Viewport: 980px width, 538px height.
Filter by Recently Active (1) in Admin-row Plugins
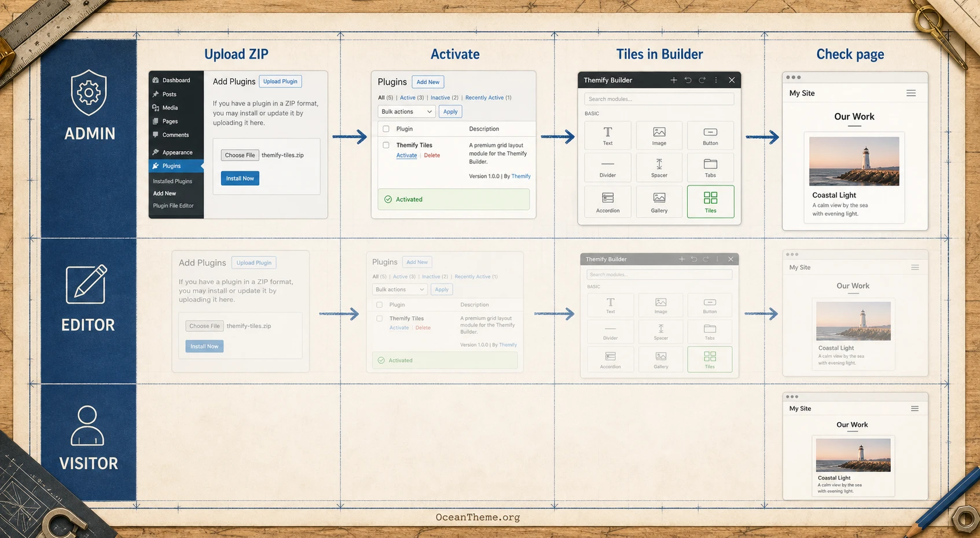[489, 98]
